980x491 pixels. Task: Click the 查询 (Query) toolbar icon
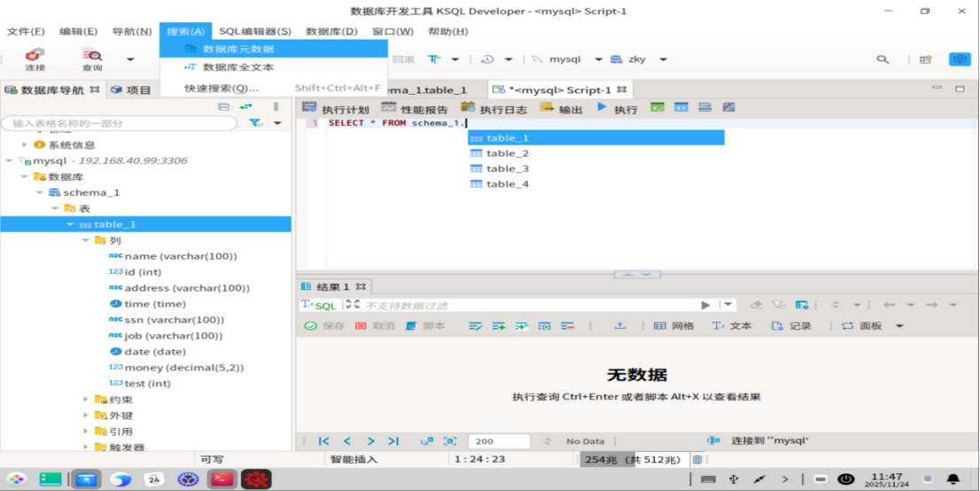pyautogui.click(x=92, y=59)
